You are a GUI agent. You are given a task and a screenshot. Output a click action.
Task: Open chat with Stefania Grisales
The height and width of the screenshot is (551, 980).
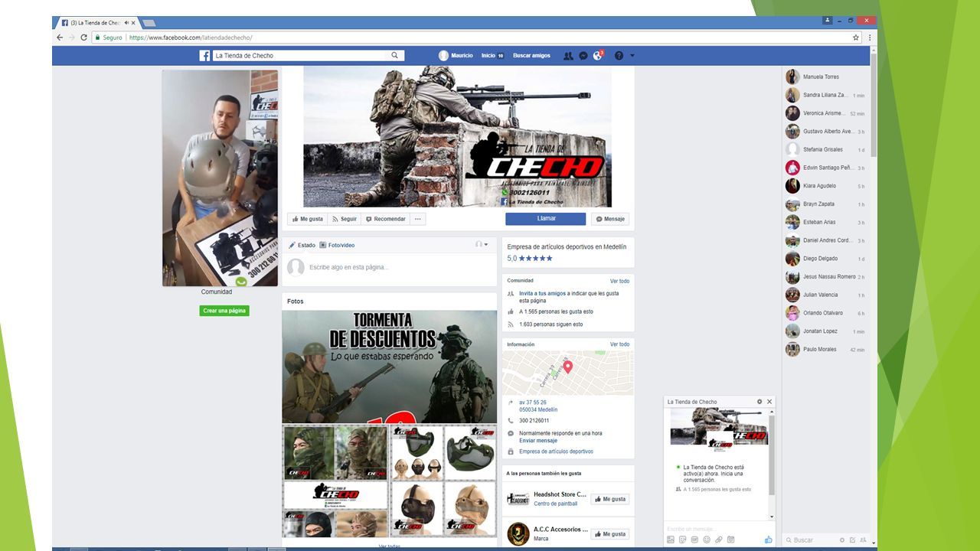point(825,149)
